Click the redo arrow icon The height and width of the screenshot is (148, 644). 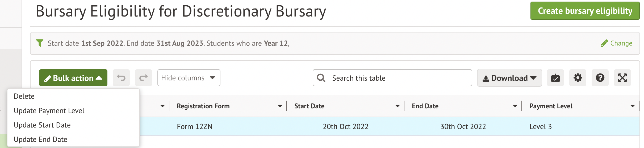144,78
